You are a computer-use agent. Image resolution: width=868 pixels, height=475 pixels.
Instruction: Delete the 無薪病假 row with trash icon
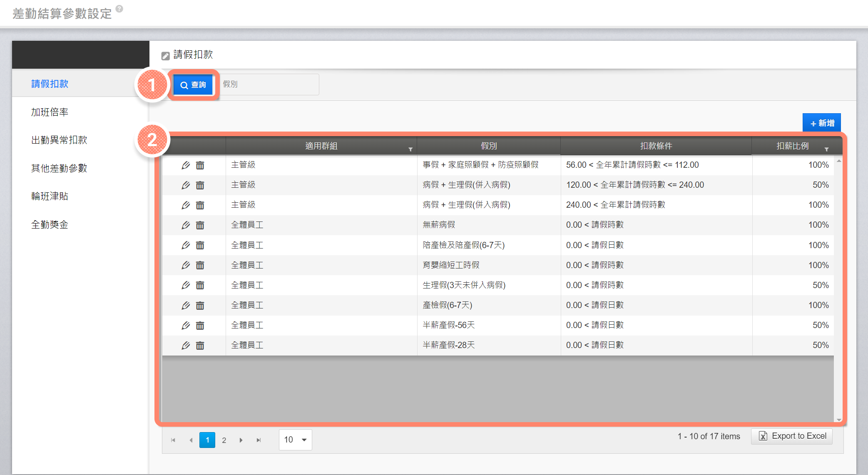200,225
